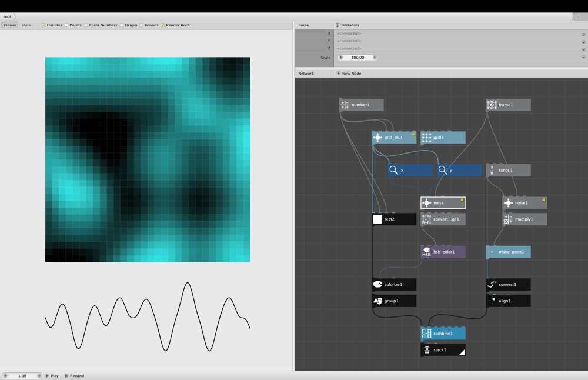Select the combine1 node icon
The width and height of the screenshot is (588, 380).
click(x=426, y=334)
